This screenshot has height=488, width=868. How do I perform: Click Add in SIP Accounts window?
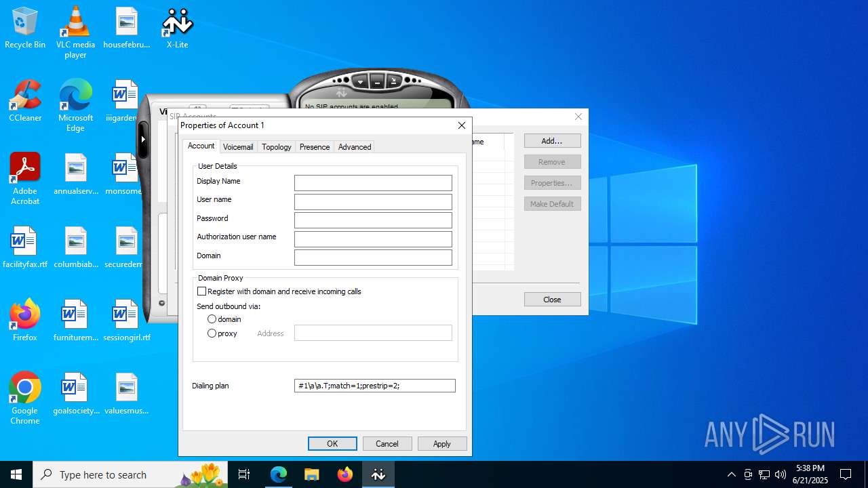click(x=552, y=141)
